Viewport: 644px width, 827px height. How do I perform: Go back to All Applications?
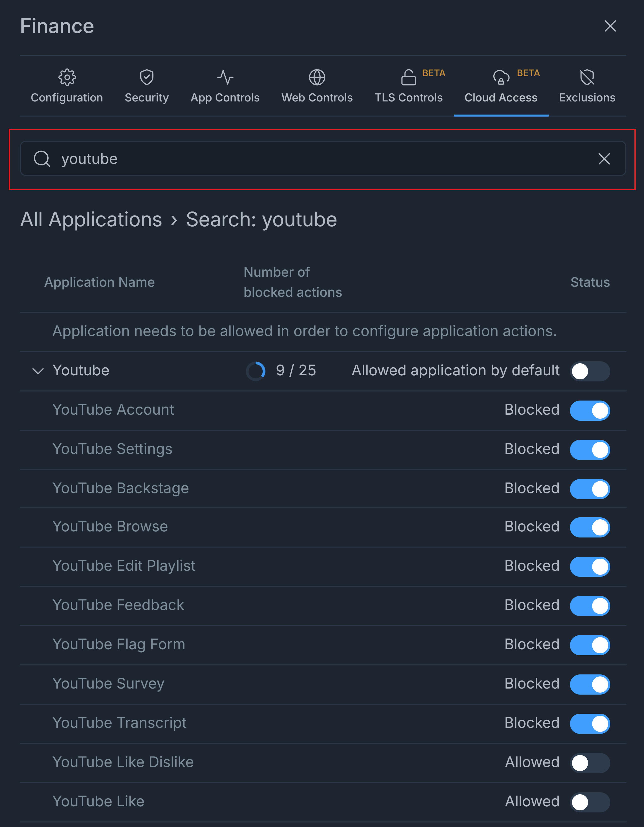pos(91,219)
